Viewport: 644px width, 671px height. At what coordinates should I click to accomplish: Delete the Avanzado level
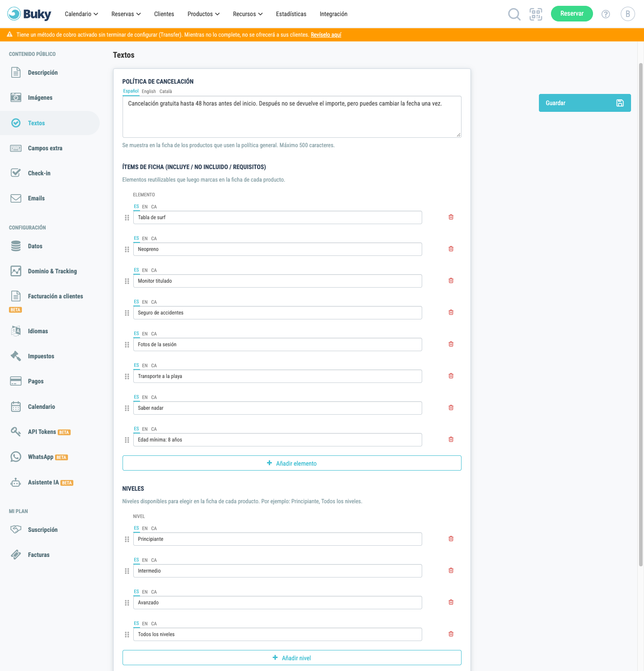tap(451, 602)
